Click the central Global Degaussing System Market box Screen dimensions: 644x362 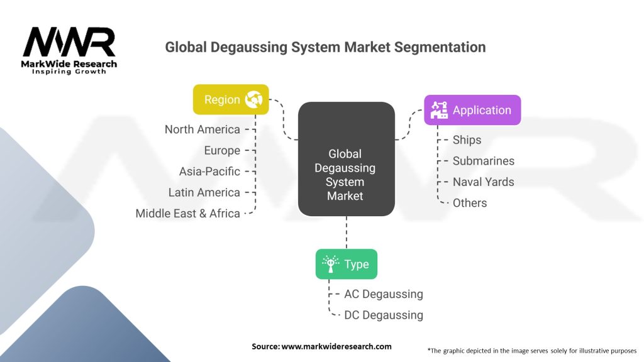point(347,159)
